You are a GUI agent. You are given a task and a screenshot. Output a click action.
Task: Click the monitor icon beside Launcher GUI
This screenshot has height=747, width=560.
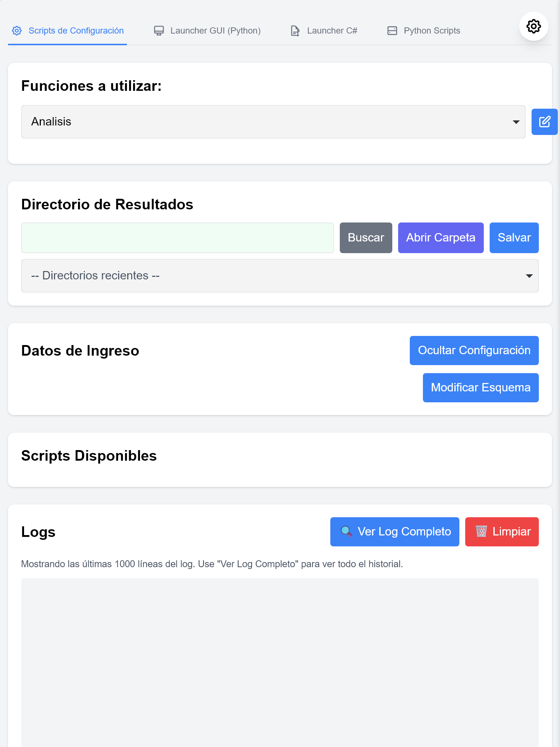point(159,31)
